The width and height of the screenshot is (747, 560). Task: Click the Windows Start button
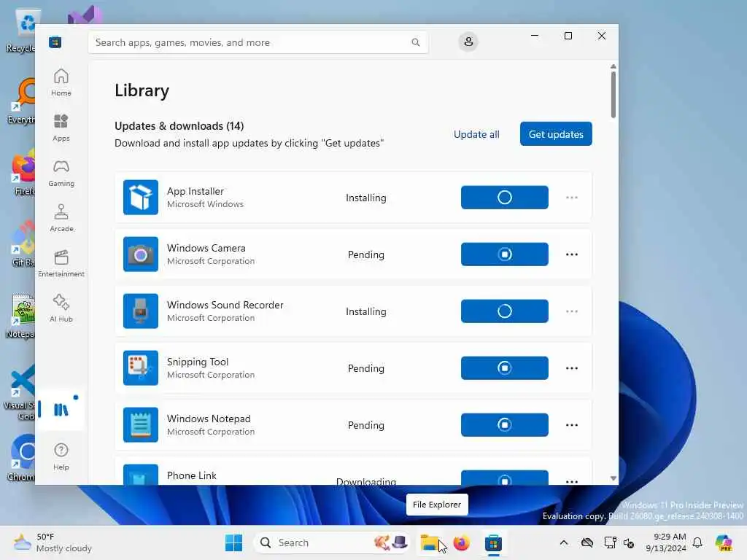point(233,542)
